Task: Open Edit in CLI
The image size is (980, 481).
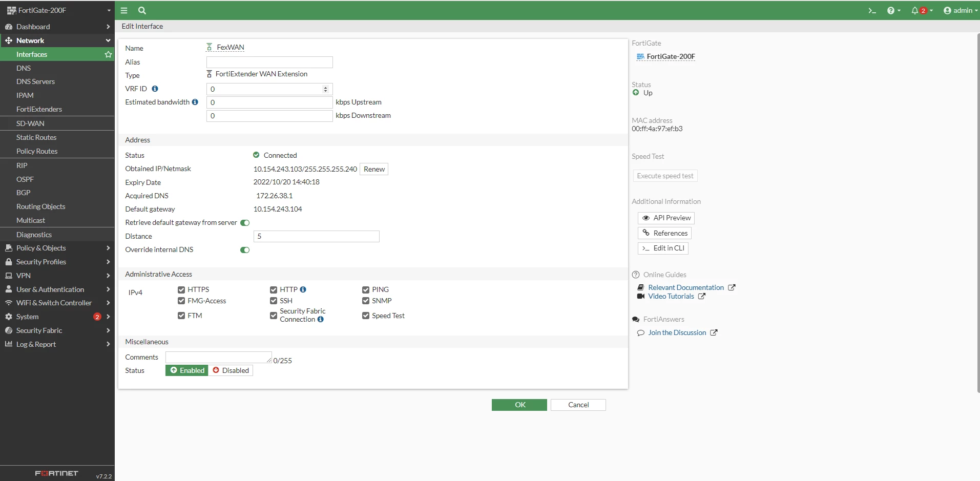Action: pyautogui.click(x=663, y=248)
